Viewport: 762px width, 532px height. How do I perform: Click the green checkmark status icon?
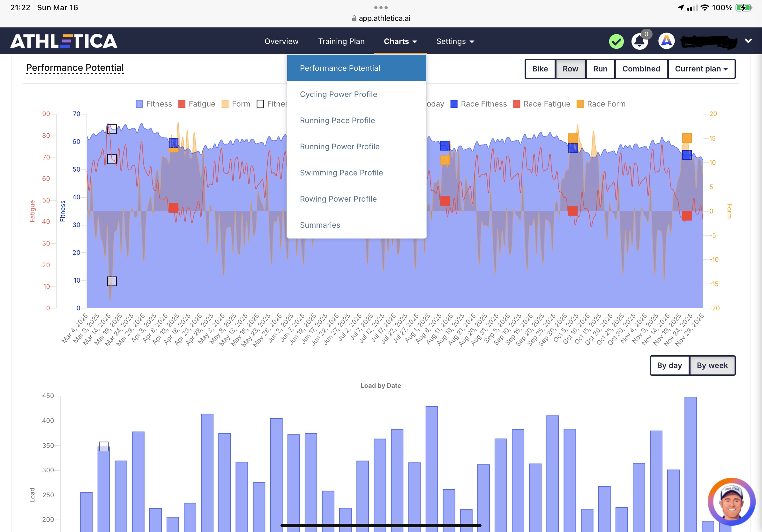click(x=616, y=41)
